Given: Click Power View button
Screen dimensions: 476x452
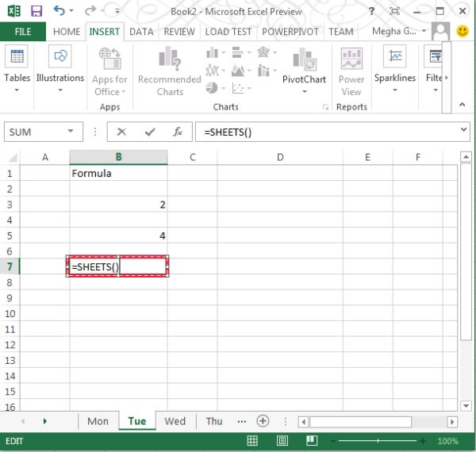Looking at the screenshot, I should click(351, 72).
